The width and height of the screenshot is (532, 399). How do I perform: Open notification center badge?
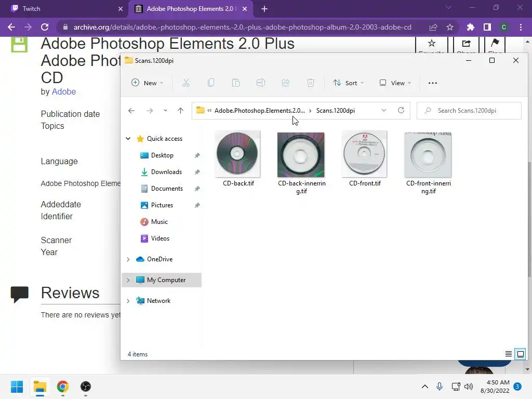pyautogui.click(x=517, y=387)
